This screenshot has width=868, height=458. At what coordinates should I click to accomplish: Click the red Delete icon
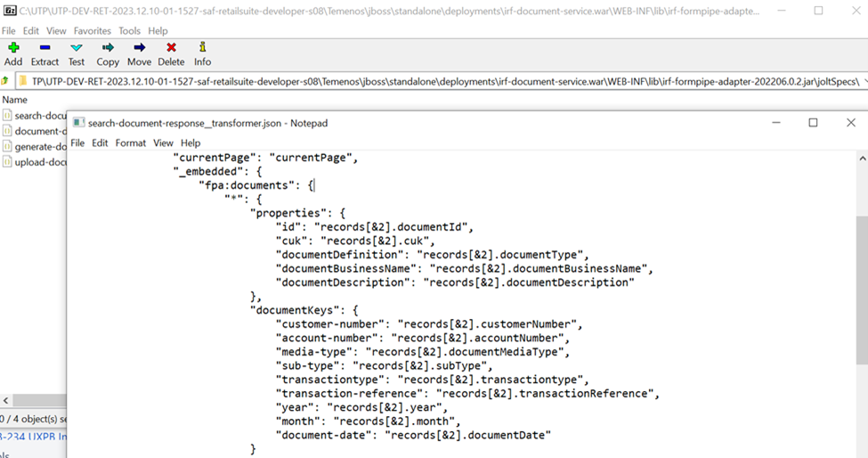point(171,48)
